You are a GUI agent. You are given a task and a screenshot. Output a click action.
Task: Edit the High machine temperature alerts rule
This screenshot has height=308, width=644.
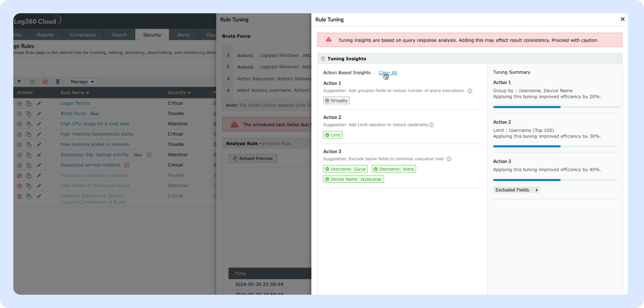(x=39, y=134)
